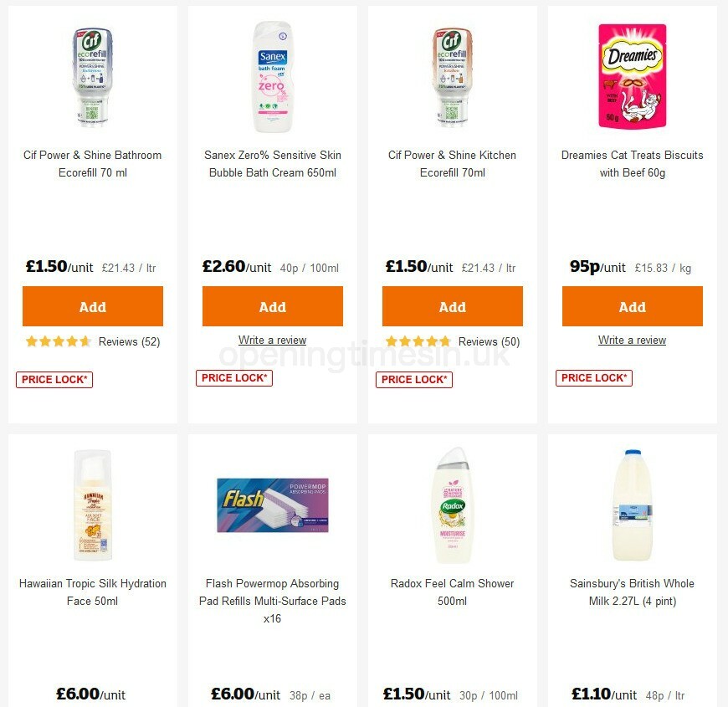Click the Sainsbury's Whole Milk bottle image
The width and height of the screenshot is (728, 707).
click(x=632, y=503)
